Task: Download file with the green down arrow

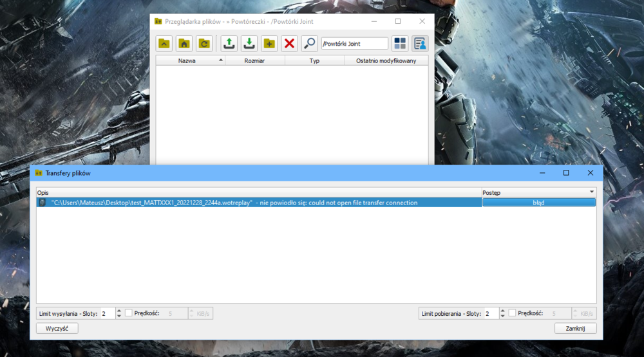Action: point(249,44)
